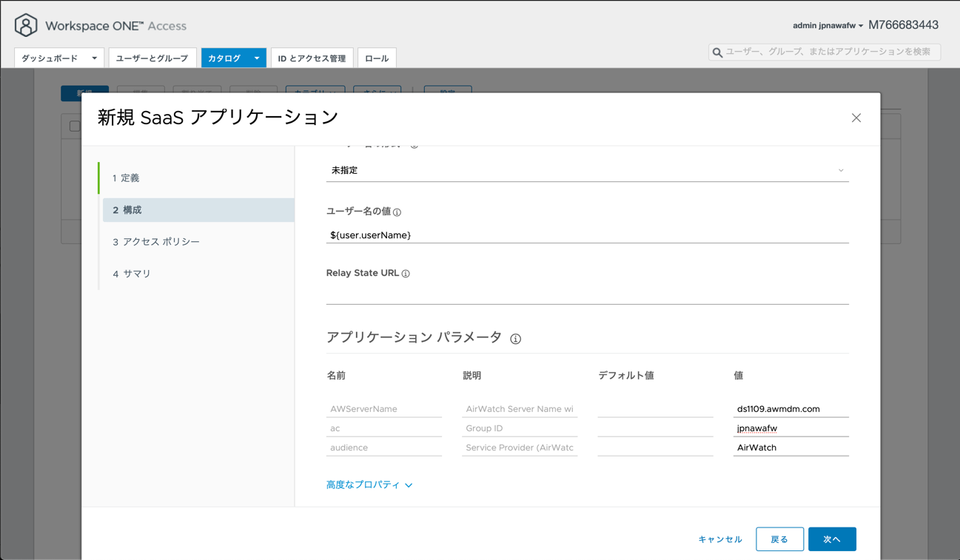Open ID とアクセス管理 tab
The image size is (960, 560).
tap(312, 58)
